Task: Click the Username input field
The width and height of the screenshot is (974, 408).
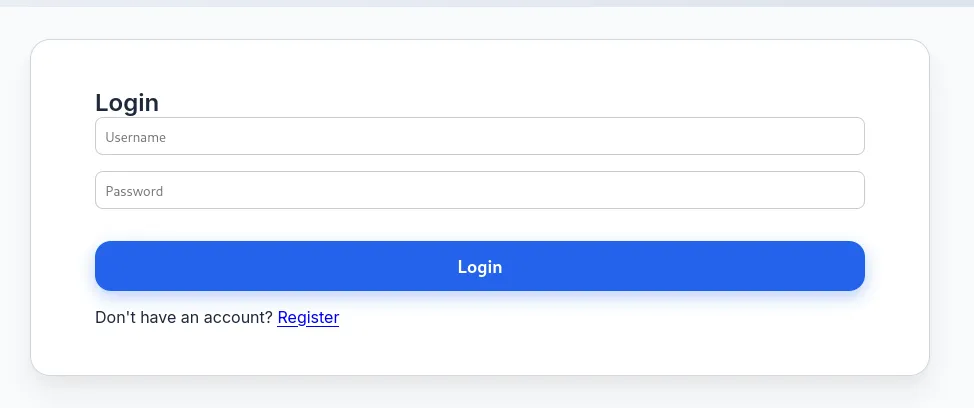Action: pyautogui.click(x=479, y=137)
